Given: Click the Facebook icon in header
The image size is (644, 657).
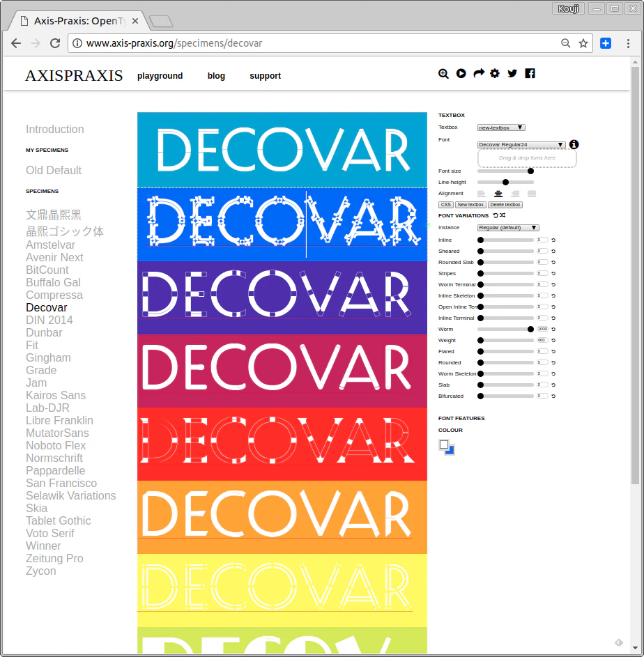Looking at the screenshot, I should pyautogui.click(x=530, y=73).
